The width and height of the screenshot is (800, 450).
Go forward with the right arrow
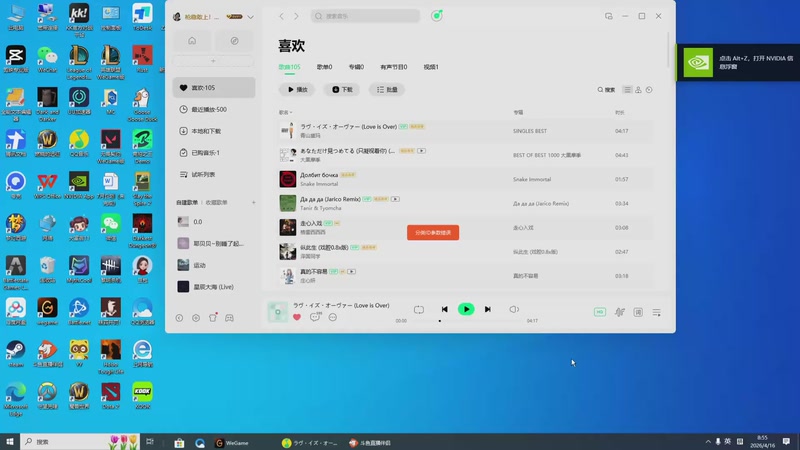click(296, 16)
